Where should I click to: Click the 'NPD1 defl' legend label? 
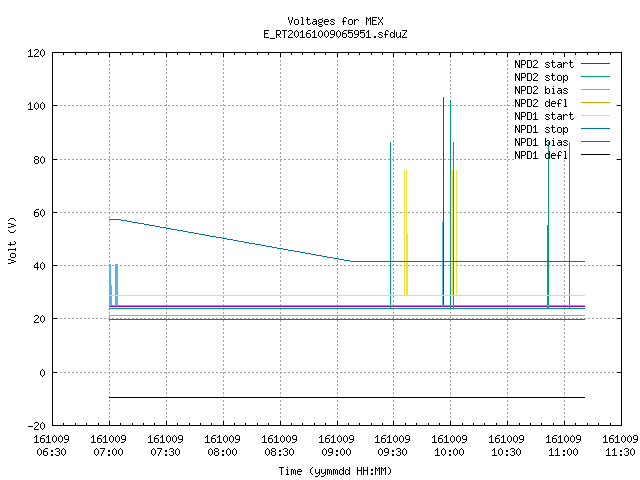pos(541,156)
